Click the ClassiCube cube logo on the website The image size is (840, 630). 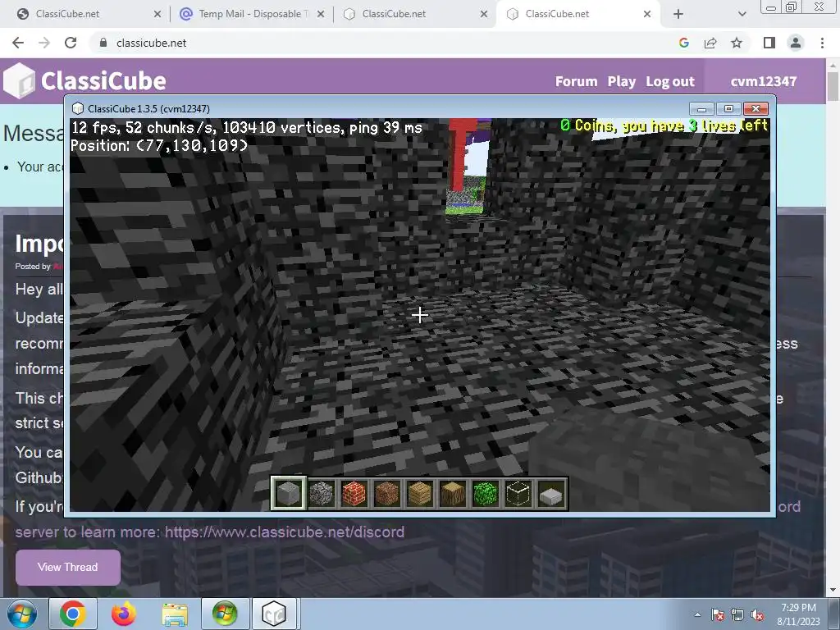[20, 81]
